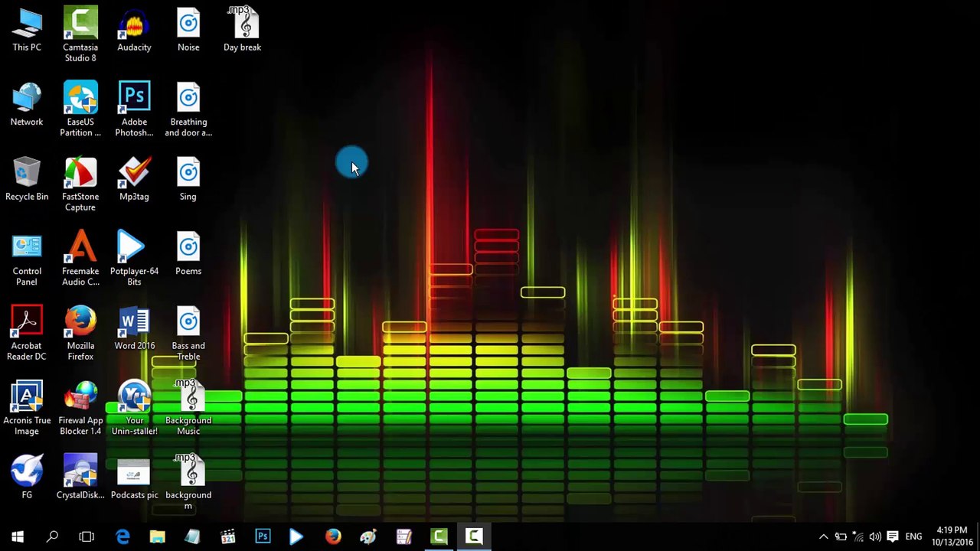Viewport: 980px width, 551px height.
Task: Launch Microsoft Edge from taskbar
Action: tap(122, 536)
